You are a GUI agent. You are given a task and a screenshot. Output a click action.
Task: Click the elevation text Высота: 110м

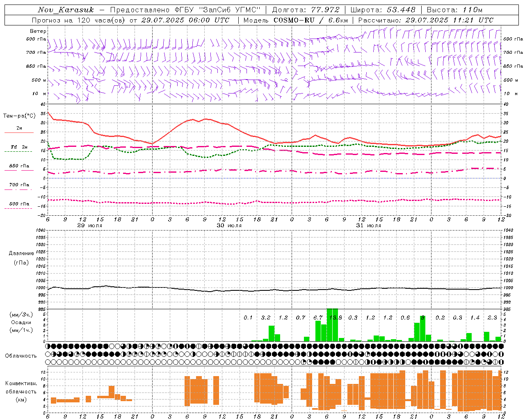454,9
